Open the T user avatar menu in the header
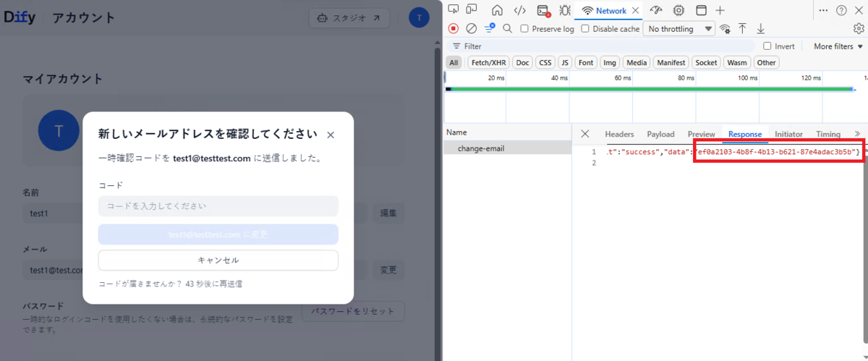 point(419,17)
